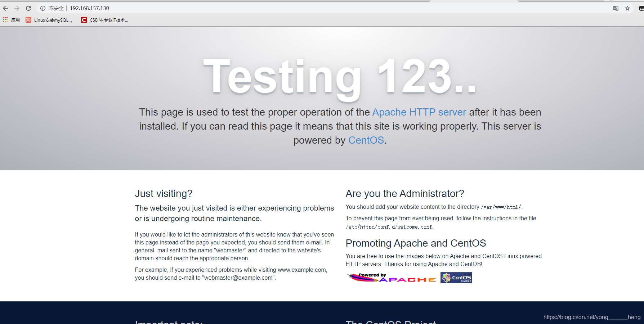Follow the Apache HTTP server link
This screenshot has height=324, width=644.
pos(419,112)
